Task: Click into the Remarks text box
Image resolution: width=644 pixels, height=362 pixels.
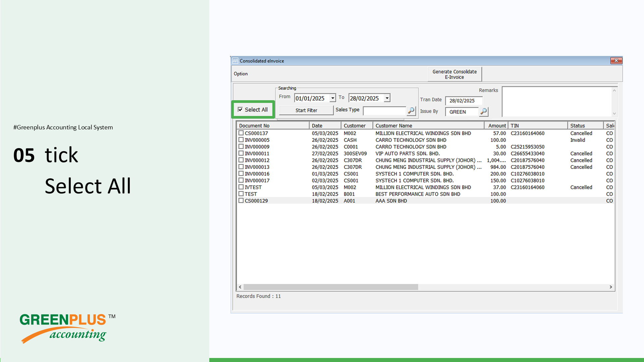Action: coord(557,102)
